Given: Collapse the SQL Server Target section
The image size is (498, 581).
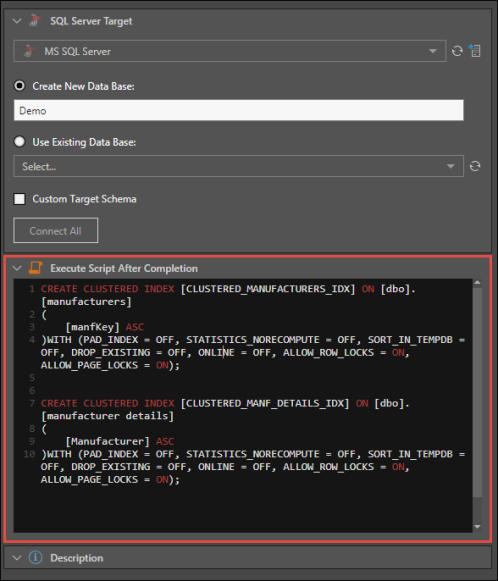Looking at the screenshot, I should click(x=17, y=21).
